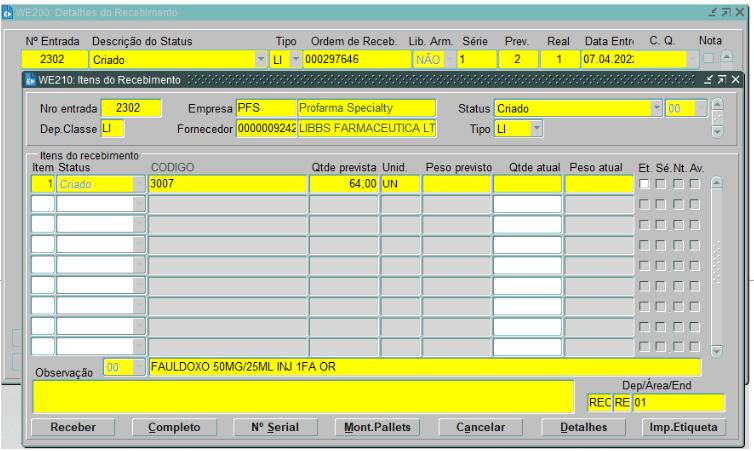Toggle the Av. checkbox in second item row
The image size is (754, 451).
click(x=694, y=204)
